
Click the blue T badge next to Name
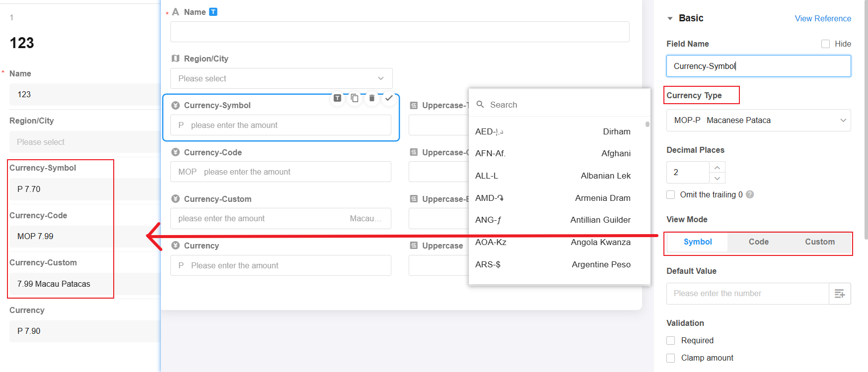tap(213, 12)
